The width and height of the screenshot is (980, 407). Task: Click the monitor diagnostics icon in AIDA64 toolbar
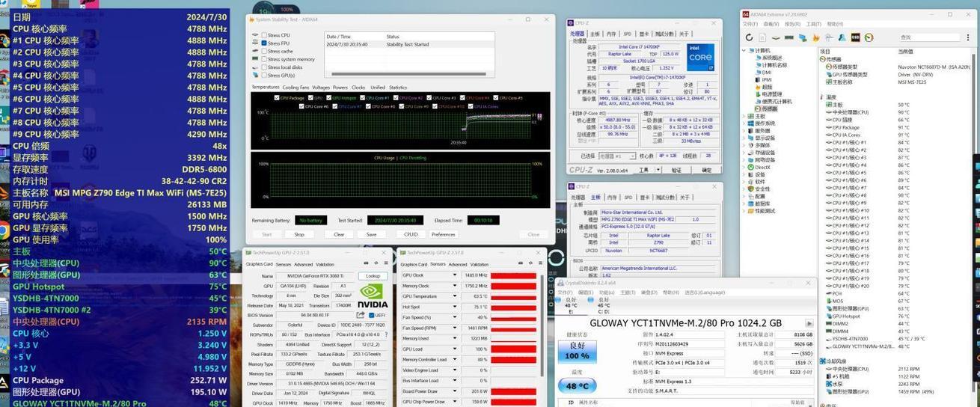(x=803, y=37)
